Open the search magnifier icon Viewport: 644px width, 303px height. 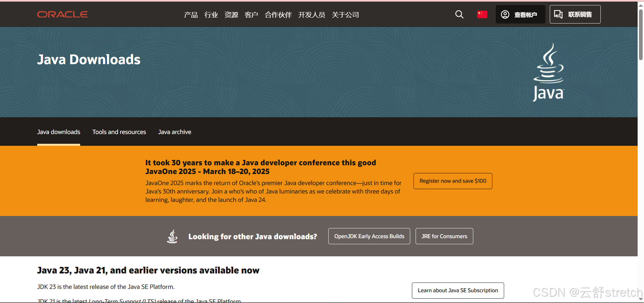[x=459, y=14]
